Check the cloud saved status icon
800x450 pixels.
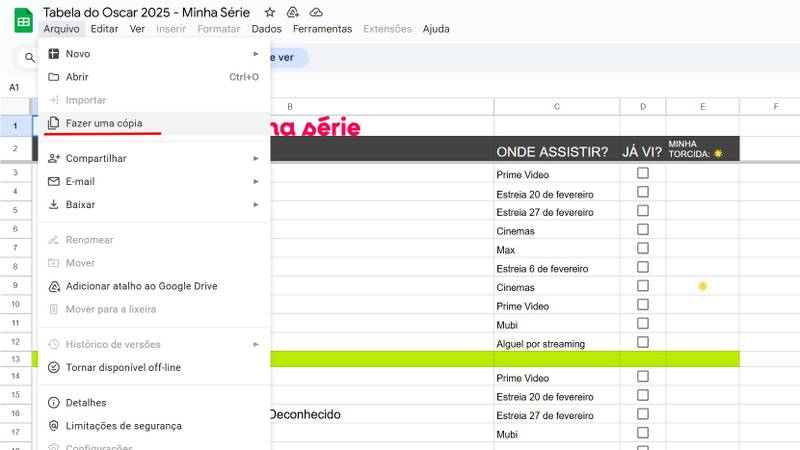[316, 12]
